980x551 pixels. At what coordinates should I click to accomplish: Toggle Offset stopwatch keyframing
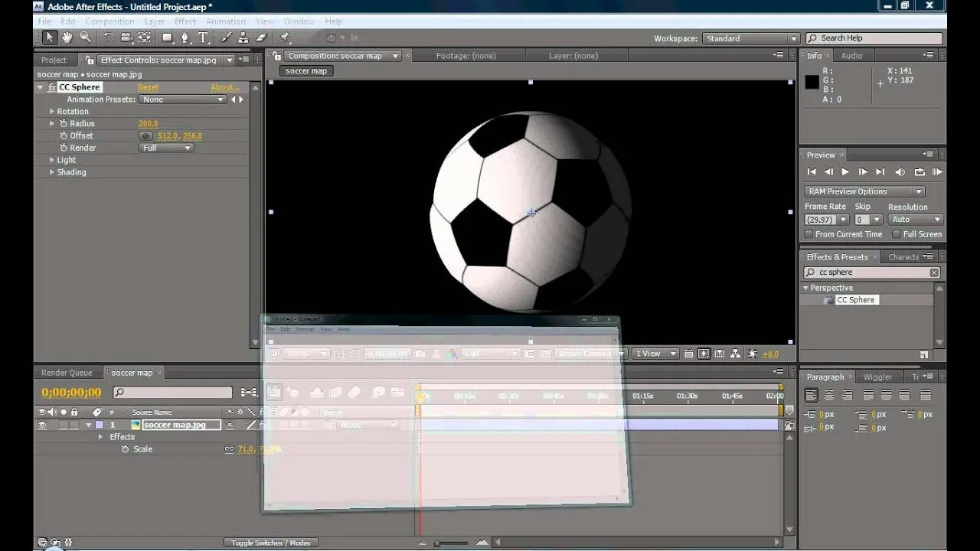pyautogui.click(x=64, y=136)
